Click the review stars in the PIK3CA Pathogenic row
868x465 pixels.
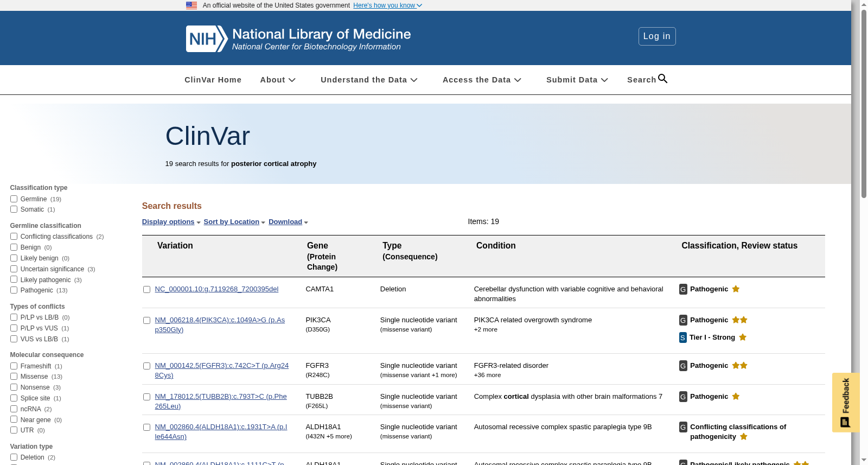coord(740,320)
